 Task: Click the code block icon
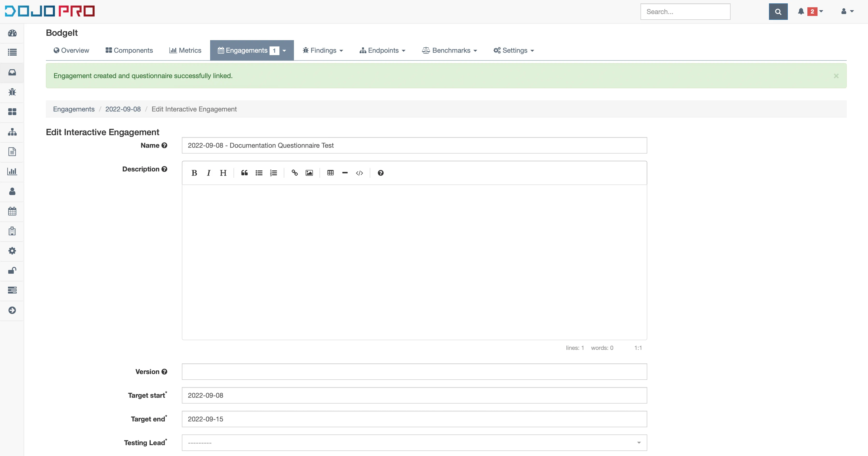click(x=359, y=173)
